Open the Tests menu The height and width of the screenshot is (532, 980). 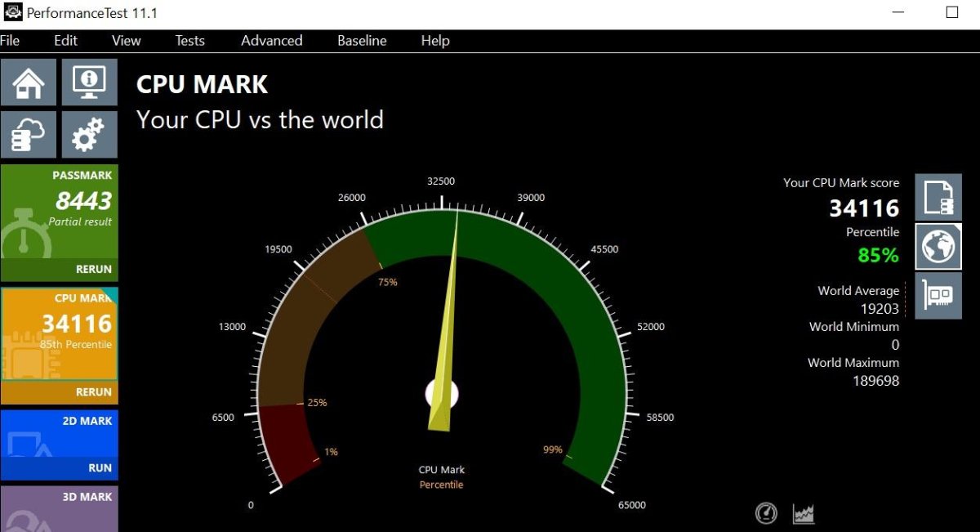point(190,40)
